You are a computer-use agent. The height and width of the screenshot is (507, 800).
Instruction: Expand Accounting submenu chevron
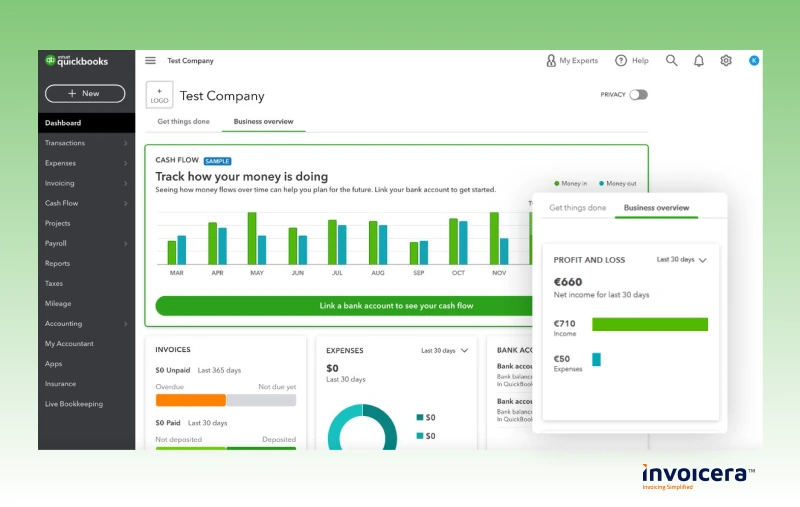[x=126, y=324]
